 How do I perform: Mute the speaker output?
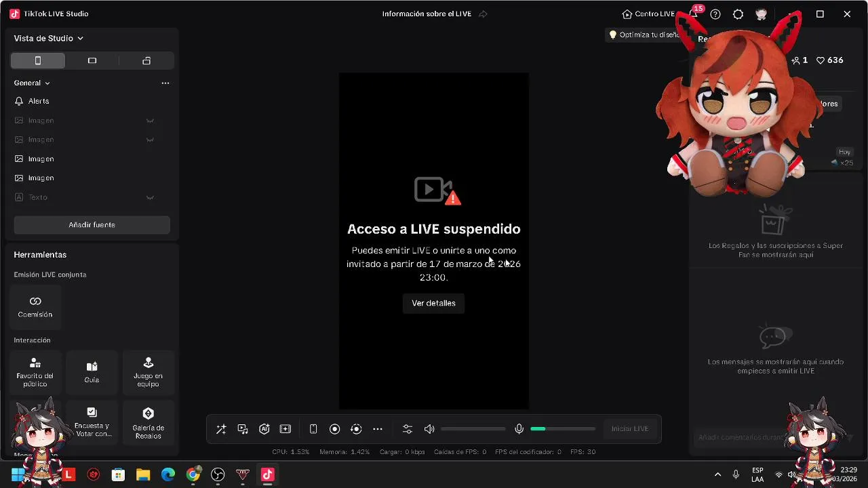point(429,429)
